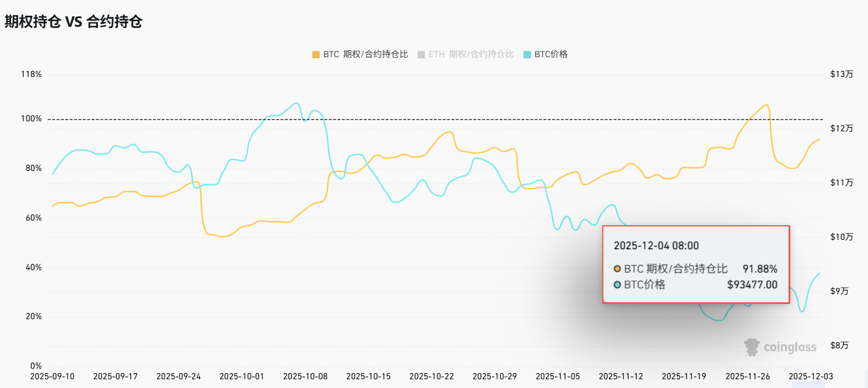Click the yellow dot in the tooltip
This screenshot has width=868, height=388.
617,269
